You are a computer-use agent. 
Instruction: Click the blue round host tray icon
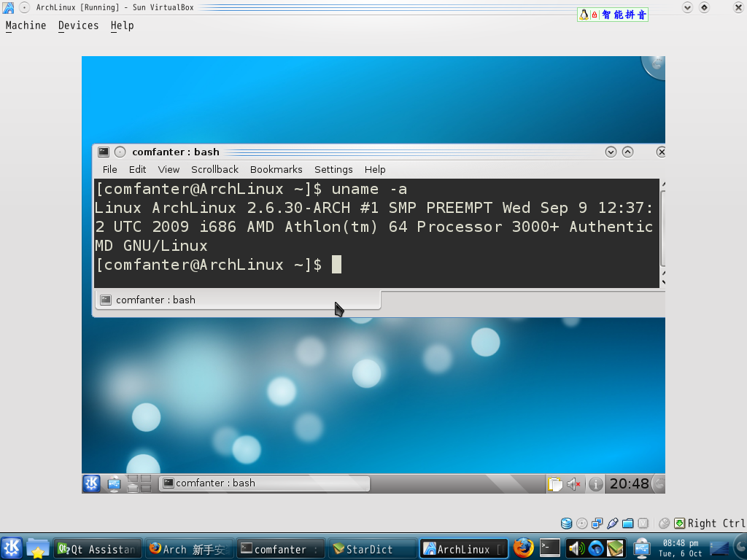pyautogui.click(x=596, y=548)
